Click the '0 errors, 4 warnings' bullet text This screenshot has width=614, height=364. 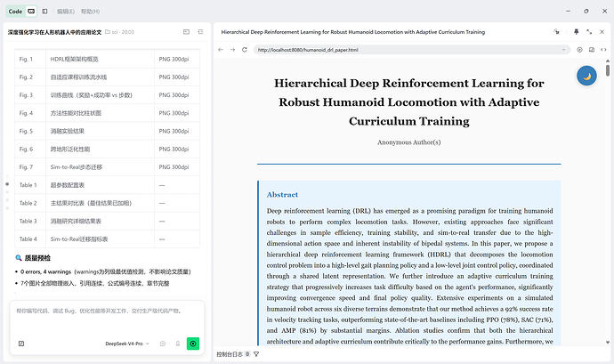tap(106, 271)
